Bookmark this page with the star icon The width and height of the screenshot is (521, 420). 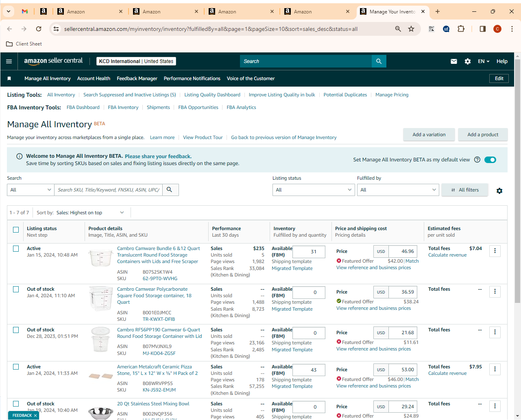[411, 29]
